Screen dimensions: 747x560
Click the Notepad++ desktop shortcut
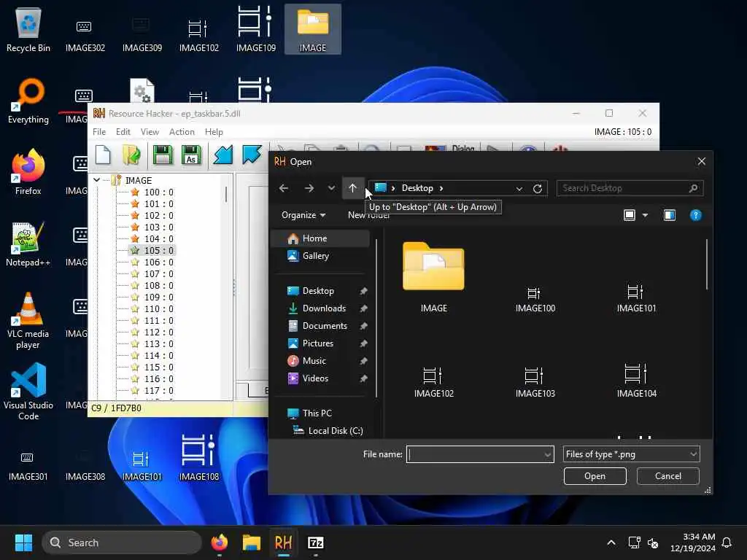pos(28,244)
